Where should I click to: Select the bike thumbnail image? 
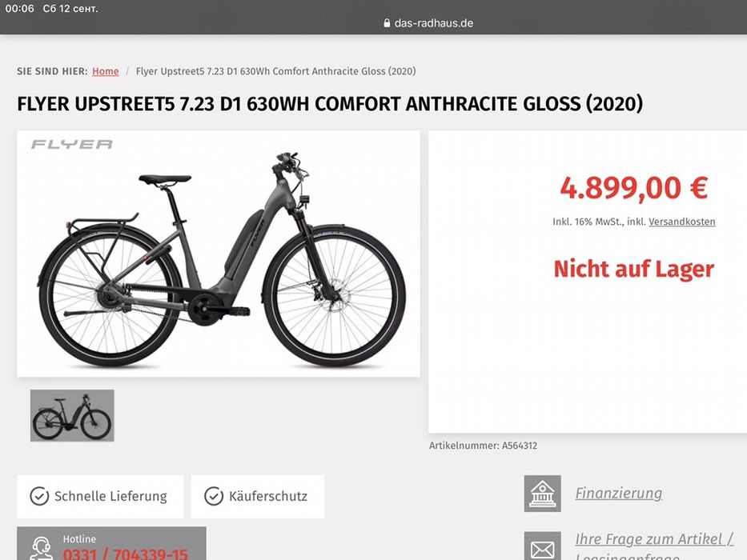pyautogui.click(x=72, y=415)
